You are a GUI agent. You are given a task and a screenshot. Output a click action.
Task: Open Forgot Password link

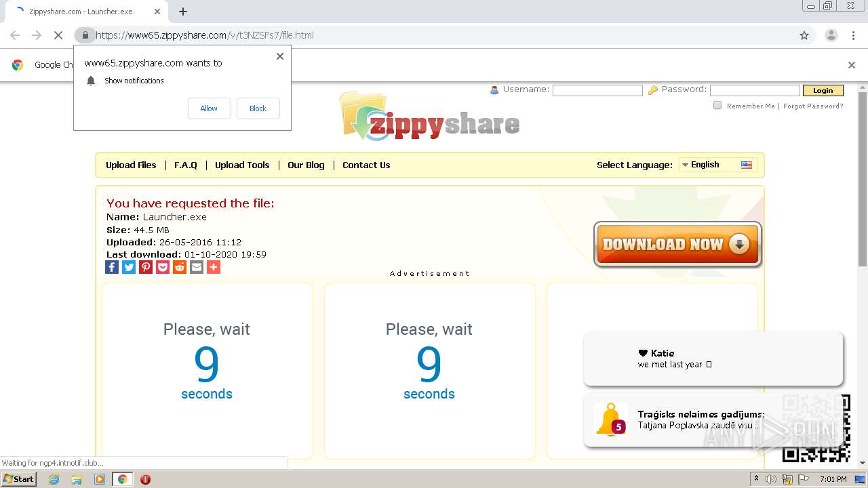click(813, 106)
